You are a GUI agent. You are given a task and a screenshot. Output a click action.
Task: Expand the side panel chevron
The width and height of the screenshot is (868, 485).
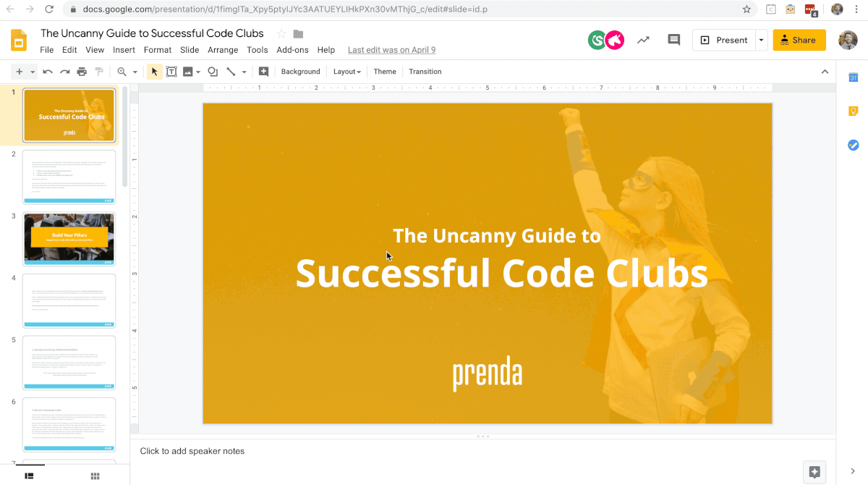[853, 471]
